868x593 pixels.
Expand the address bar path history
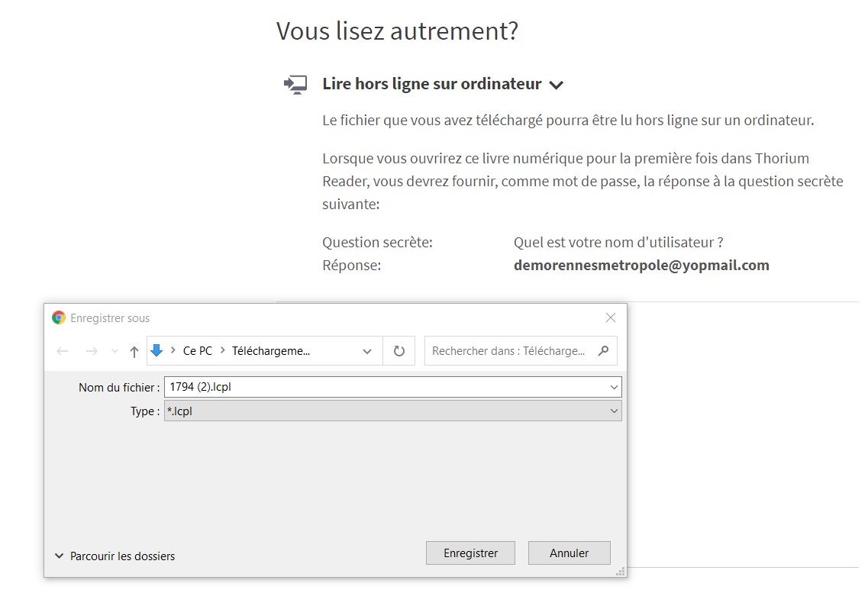pos(367,351)
